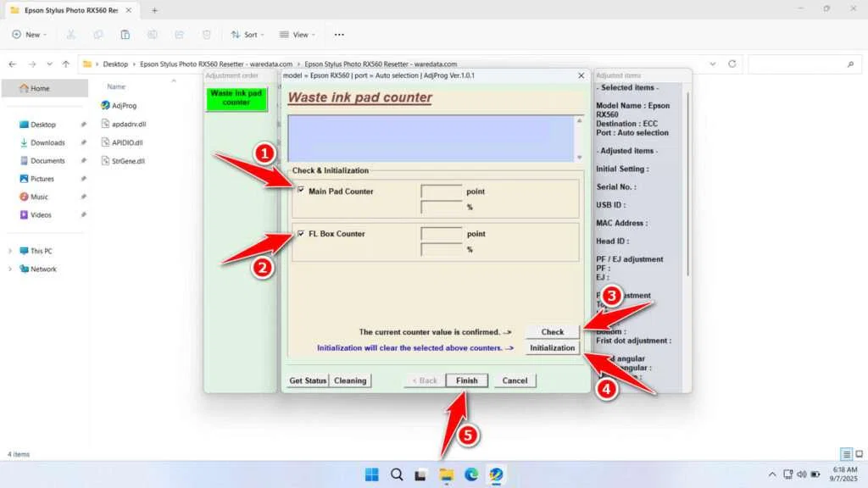Select Home in the Explorer sidebar
868x488 pixels.
pos(40,87)
